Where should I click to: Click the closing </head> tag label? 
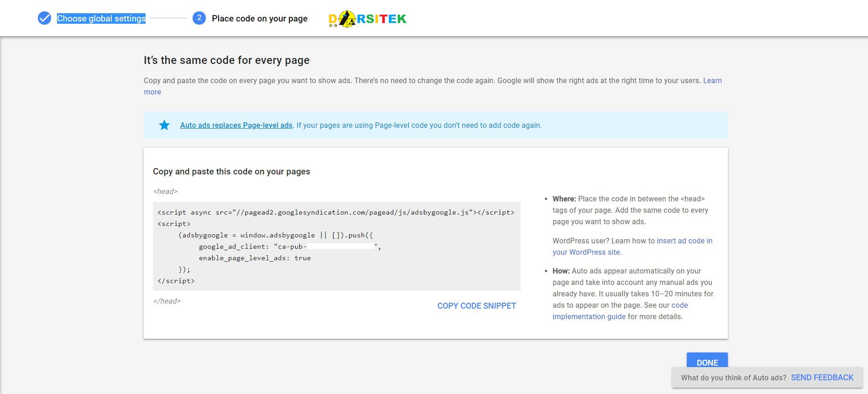(167, 301)
